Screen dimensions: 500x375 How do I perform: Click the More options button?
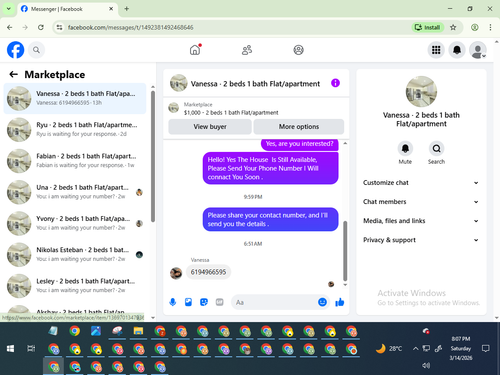click(299, 127)
